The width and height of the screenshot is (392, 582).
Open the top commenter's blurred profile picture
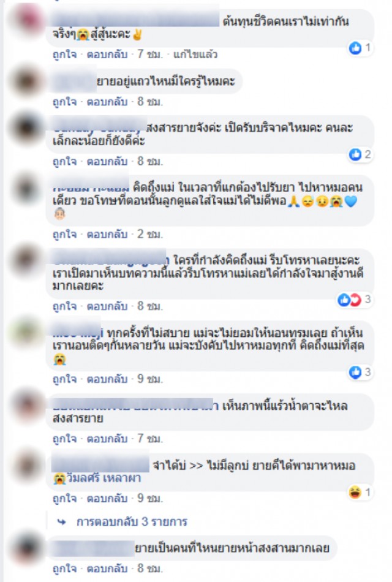click(x=27, y=18)
